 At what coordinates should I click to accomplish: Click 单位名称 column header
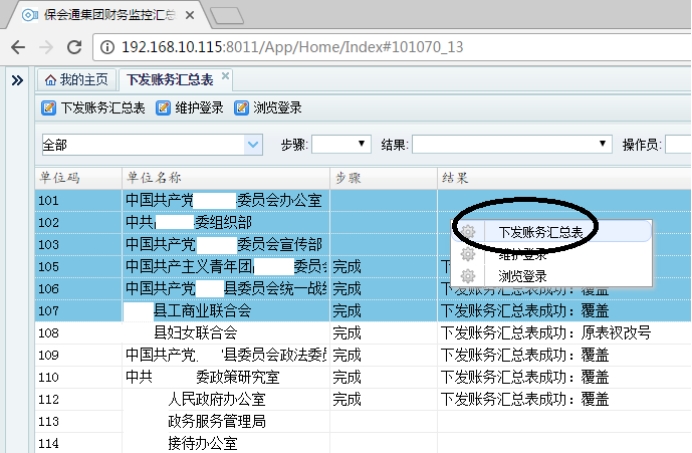226,178
